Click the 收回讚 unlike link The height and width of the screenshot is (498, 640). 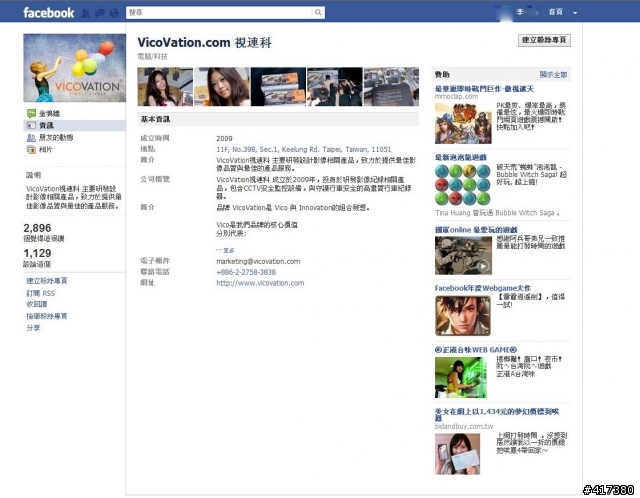point(37,304)
